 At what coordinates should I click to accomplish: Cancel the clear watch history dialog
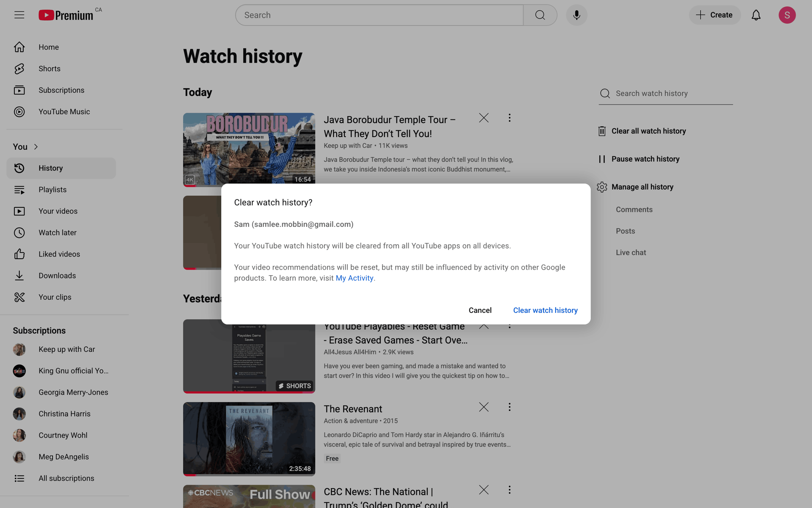click(480, 310)
